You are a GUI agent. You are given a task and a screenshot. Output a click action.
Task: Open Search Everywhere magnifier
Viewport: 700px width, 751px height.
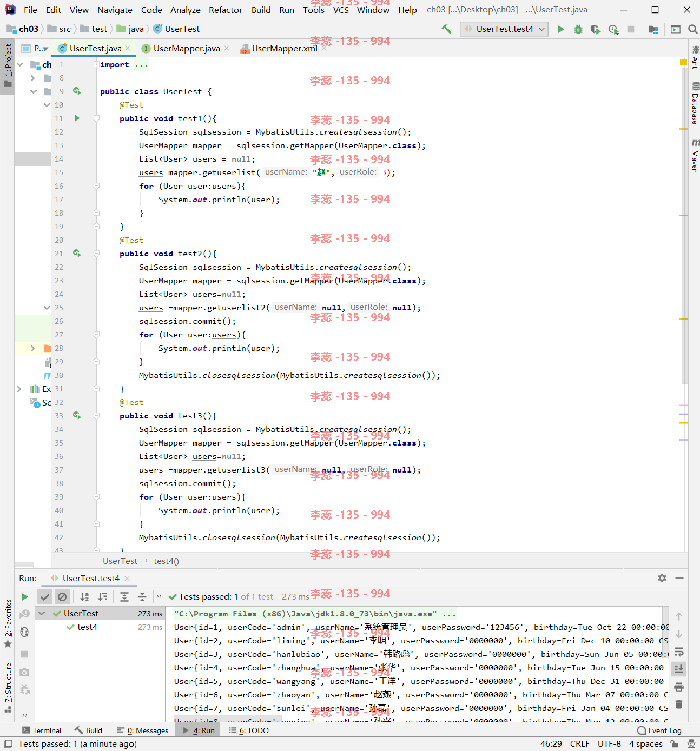692,29
